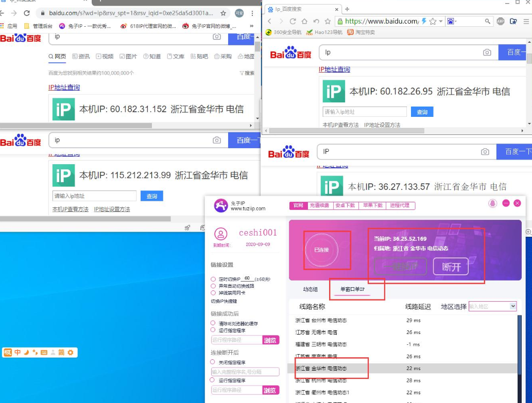Click the ABP ad-blocker icon in the 360 browser
532x403 pixels.
click(x=501, y=21)
